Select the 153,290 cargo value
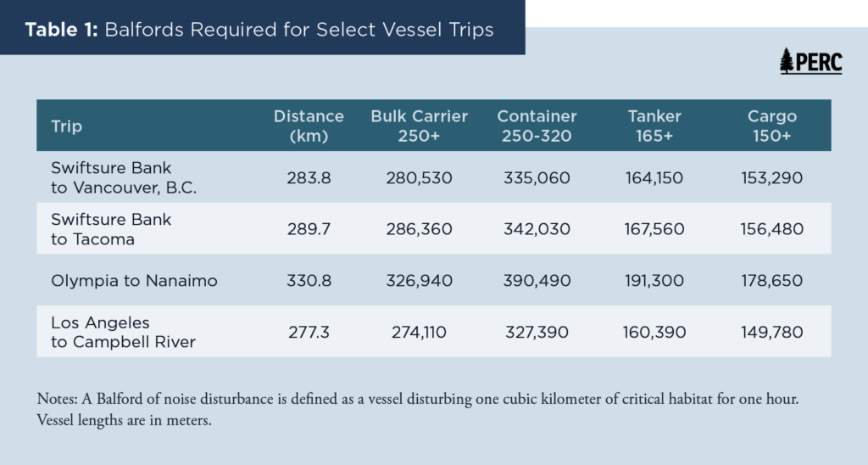The width and height of the screenshot is (868, 465). point(771,178)
